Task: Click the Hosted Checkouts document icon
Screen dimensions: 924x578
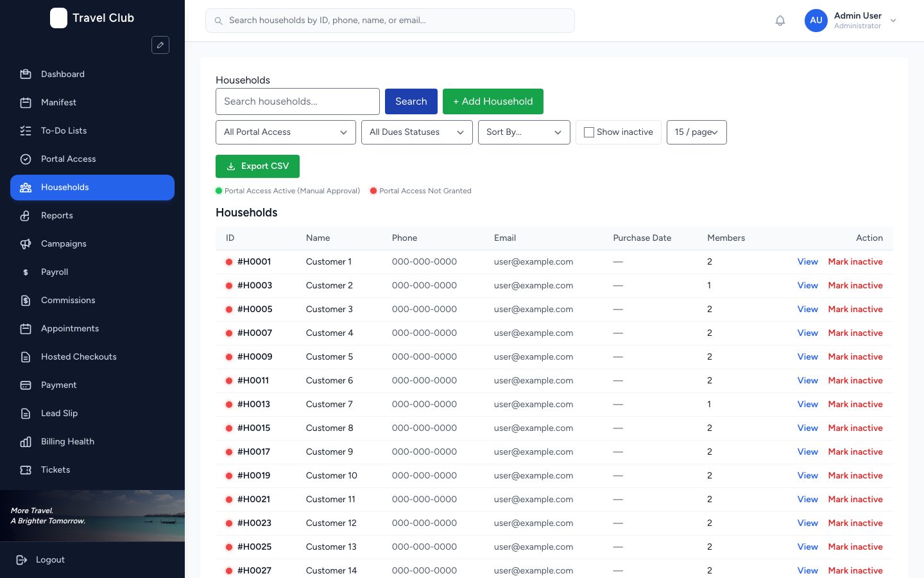Action: (26, 356)
